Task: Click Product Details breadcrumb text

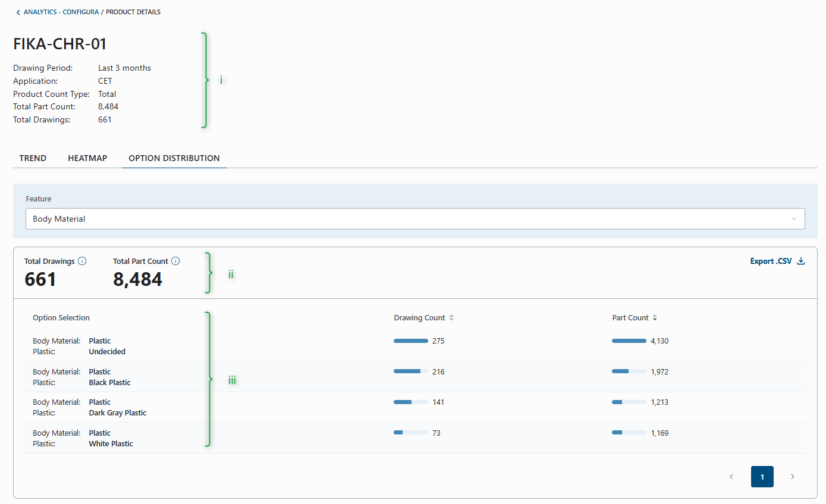Action: tap(133, 12)
